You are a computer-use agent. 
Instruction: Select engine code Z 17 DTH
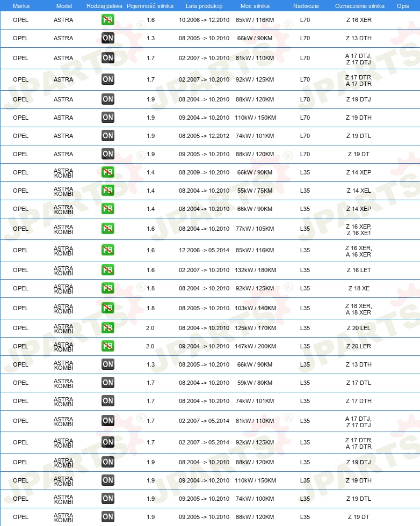(x=359, y=401)
